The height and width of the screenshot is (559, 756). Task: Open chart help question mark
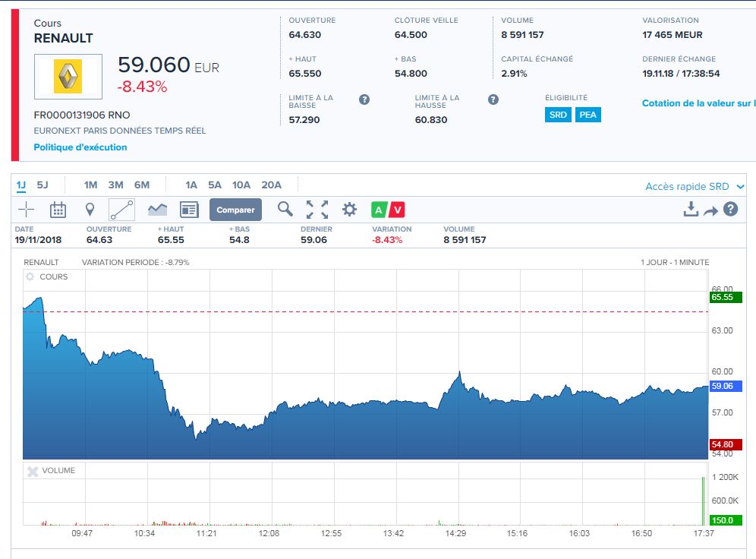(x=730, y=210)
